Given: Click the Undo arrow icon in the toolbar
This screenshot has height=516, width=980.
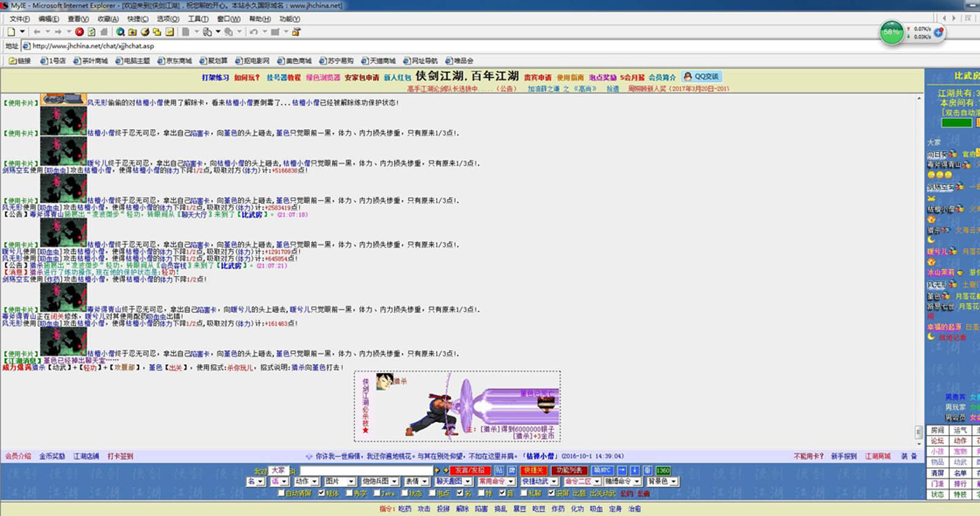Looking at the screenshot, I should (254, 32).
